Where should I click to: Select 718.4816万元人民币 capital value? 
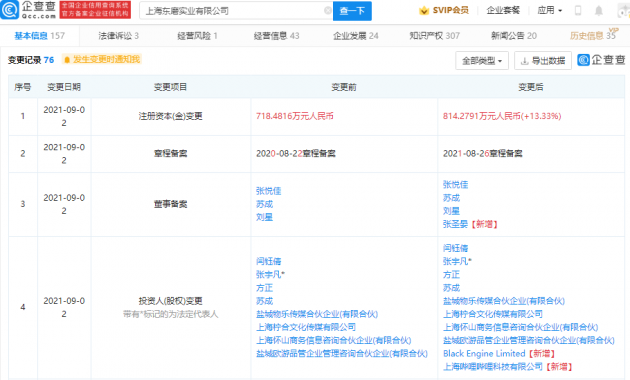pos(295,116)
